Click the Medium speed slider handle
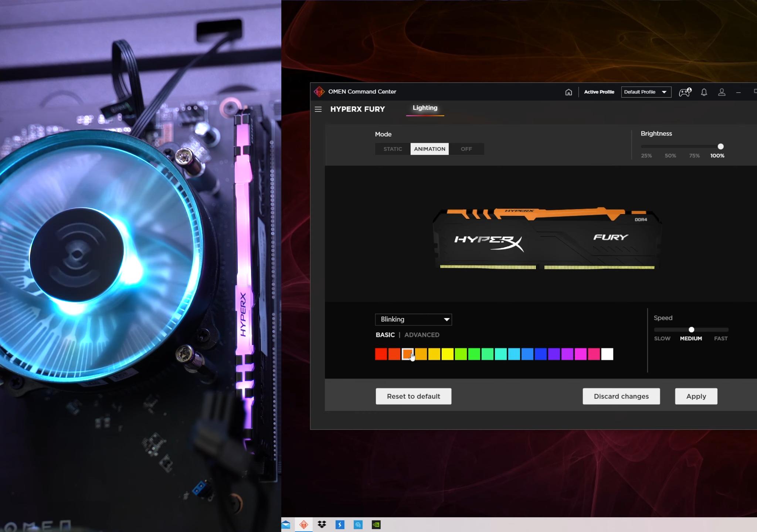Image resolution: width=757 pixels, height=532 pixels. pos(692,330)
